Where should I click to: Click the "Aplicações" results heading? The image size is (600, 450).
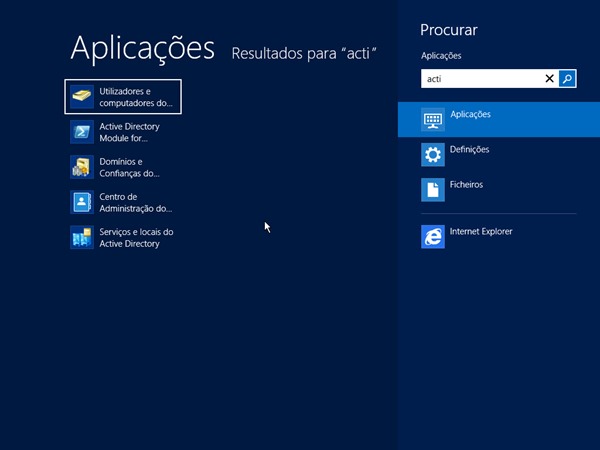coord(143,48)
